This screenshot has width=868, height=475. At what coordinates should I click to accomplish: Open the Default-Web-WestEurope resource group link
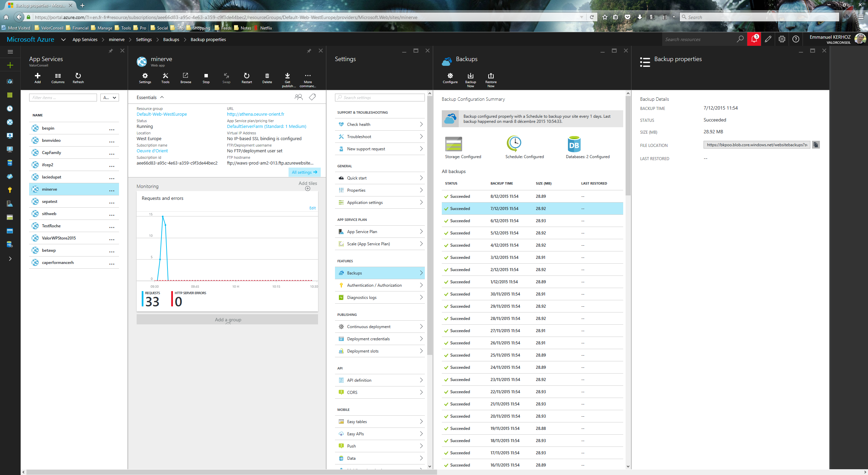[162, 114]
